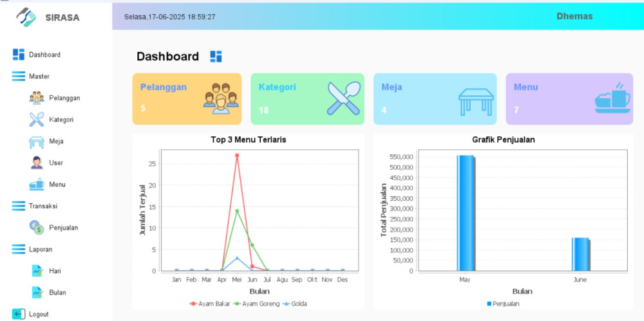This screenshot has width=644, height=321.
Task: Click the Kategori crossed-utensils icon in sidebar
Action: tap(37, 120)
